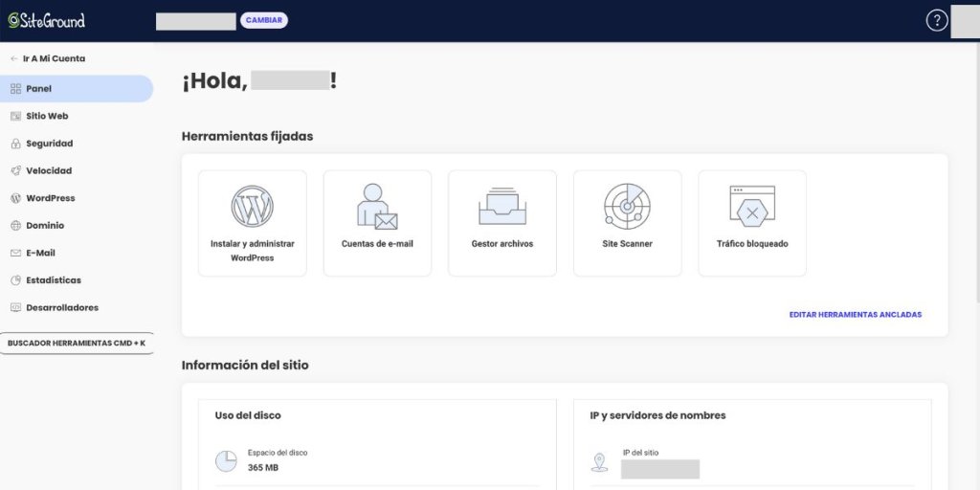The height and width of the screenshot is (490, 980).
Task: Click the WordPress sidebar icon
Action: tap(15, 198)
